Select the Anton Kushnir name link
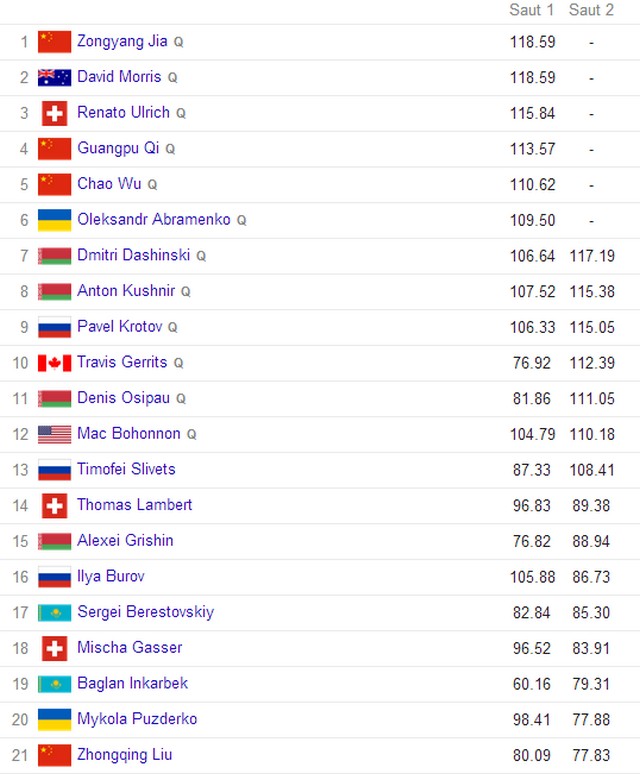This screenshot has height=774, width=640. point(126,290)
